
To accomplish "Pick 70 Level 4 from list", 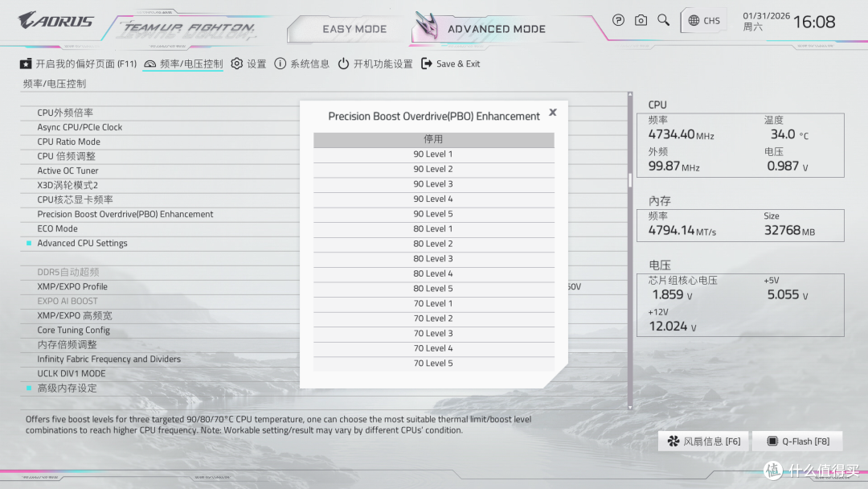I will tap(433, 349).
